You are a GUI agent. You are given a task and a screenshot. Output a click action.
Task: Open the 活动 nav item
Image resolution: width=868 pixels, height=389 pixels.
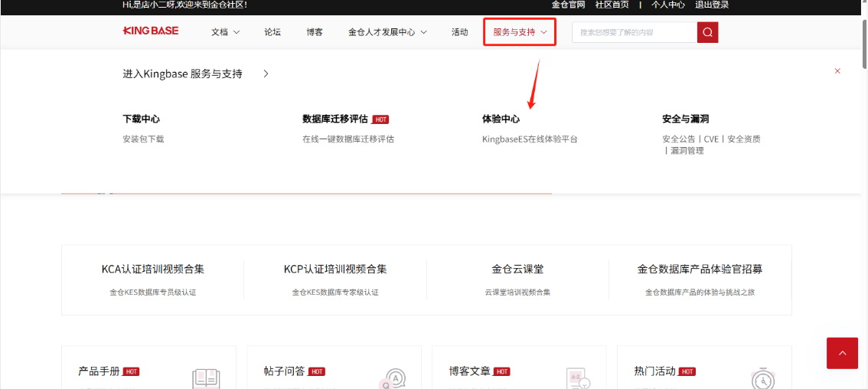click(x=459, y=32)
